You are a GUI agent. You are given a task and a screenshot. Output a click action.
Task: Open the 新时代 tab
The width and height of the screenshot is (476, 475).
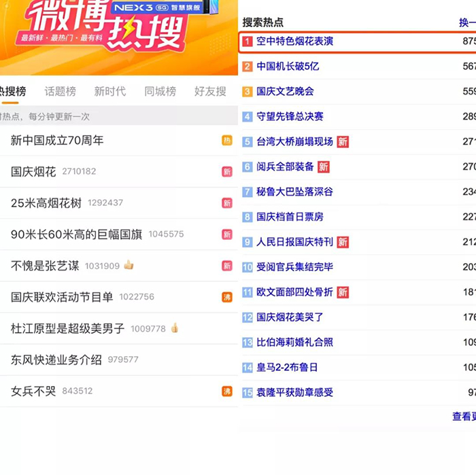tap(109, 91)
